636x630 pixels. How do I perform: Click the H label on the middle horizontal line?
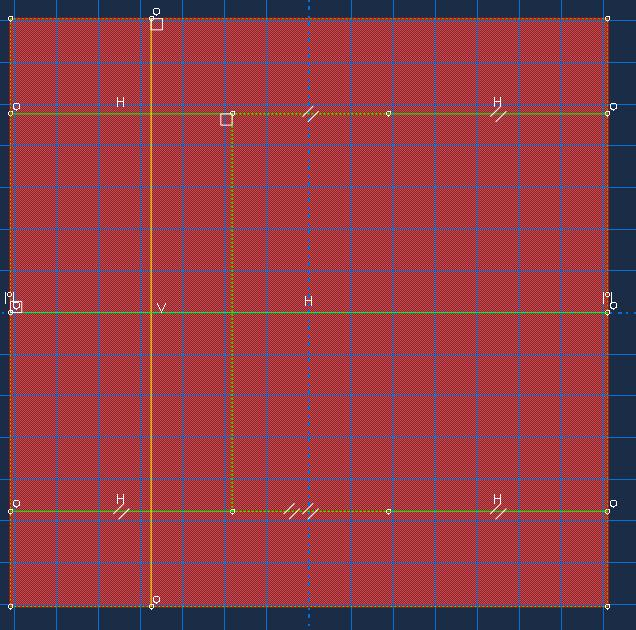[308, 301]
